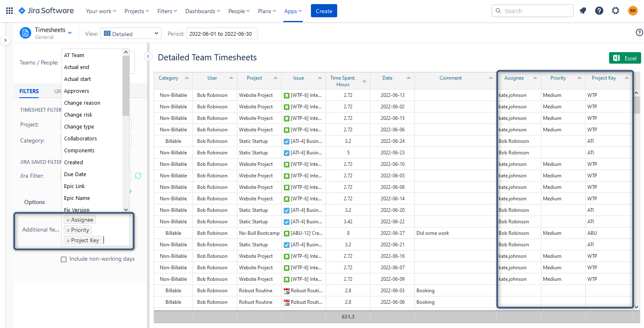Click the Timesheets document icon

25,33
